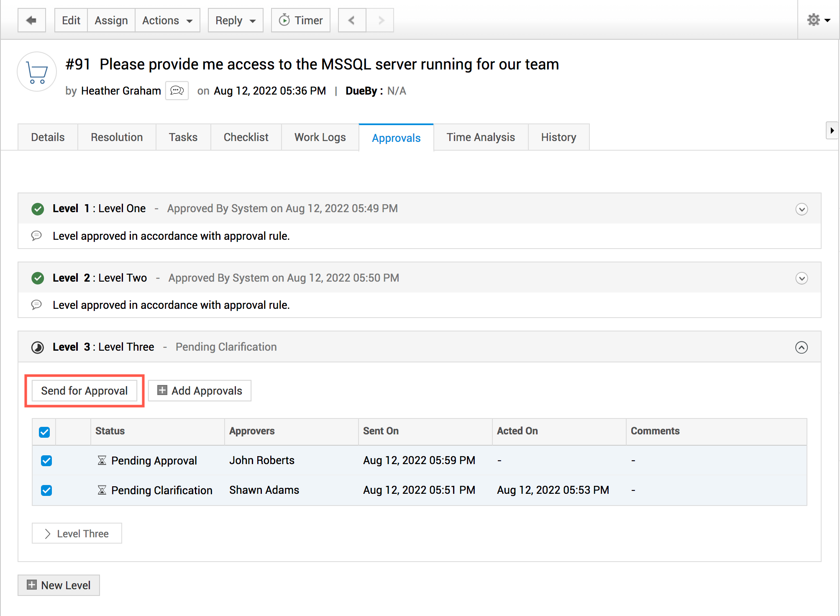
Task: Click the shopping cart request icon
Action: (37, 72)
